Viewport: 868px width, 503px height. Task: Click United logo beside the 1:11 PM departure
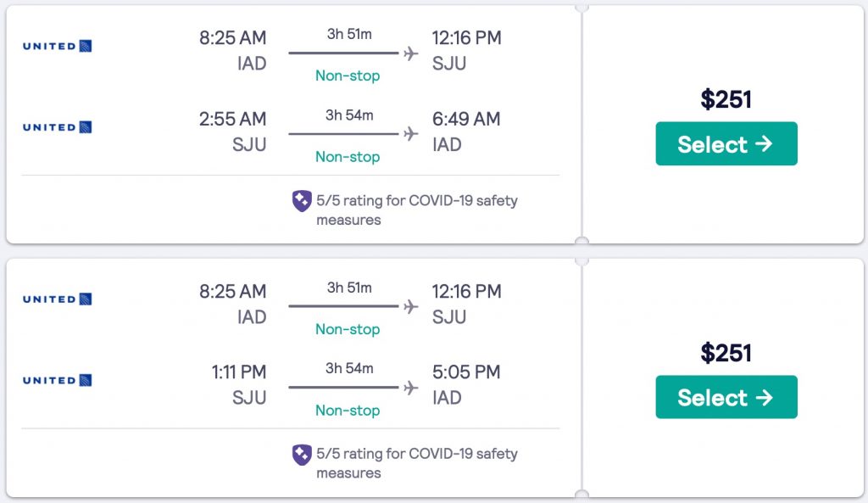57,380
